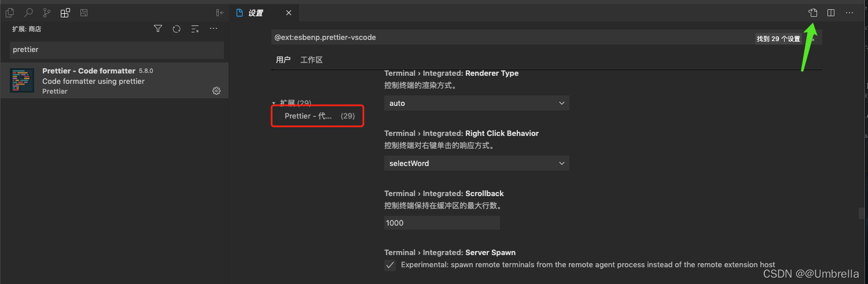868x284 pixels.
Task: Click the Server Spawn setting title
Action: click(450, 253)
